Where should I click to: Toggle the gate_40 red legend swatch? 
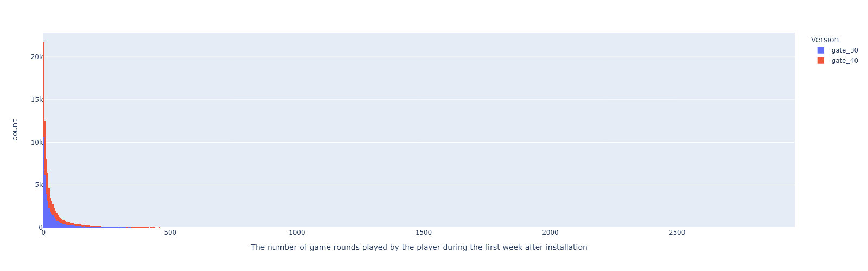tap(820, 61)
